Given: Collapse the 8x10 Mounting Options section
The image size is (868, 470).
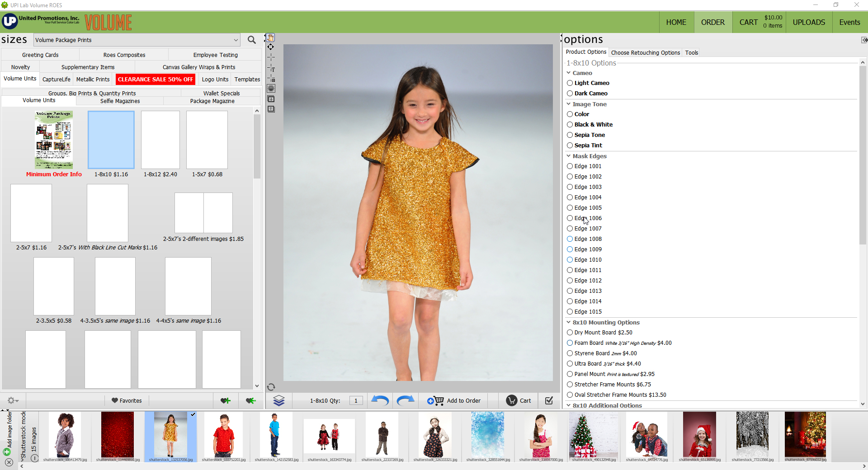Looking at the screenshot, I should point(569,322).
